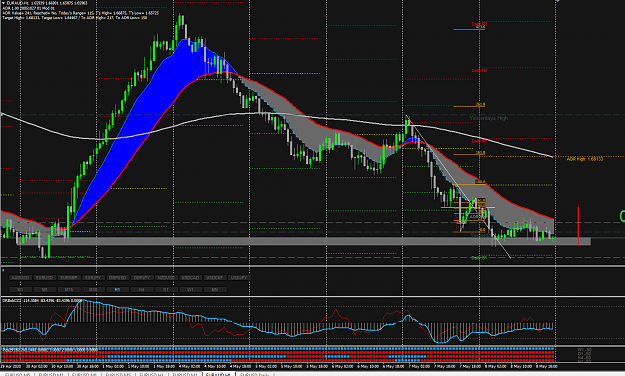Select the active EURAUD,H1 chart tab

click(219, 374)
